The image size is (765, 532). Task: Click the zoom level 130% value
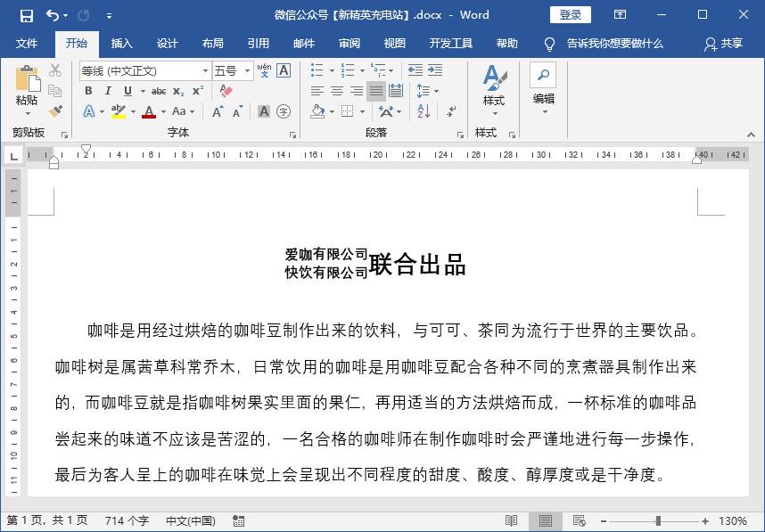tap(732, 520)
